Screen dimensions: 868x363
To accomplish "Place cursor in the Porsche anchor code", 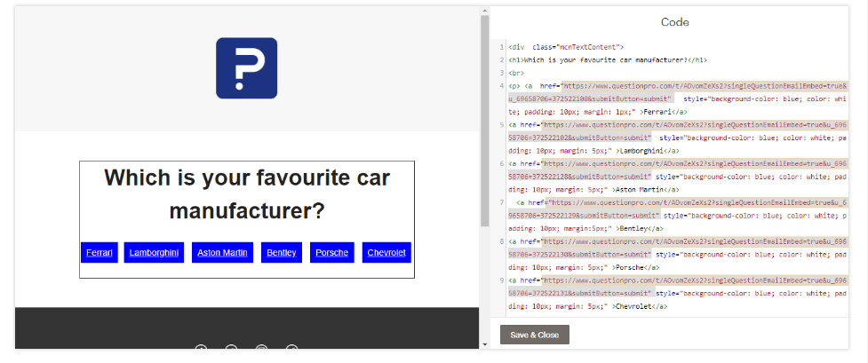I will [x=678, y=254].
